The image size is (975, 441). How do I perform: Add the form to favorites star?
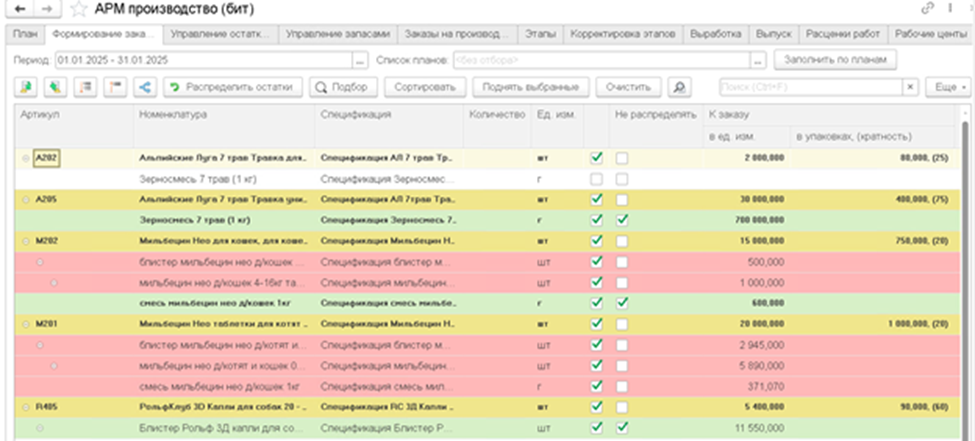(x=79, y=9)
